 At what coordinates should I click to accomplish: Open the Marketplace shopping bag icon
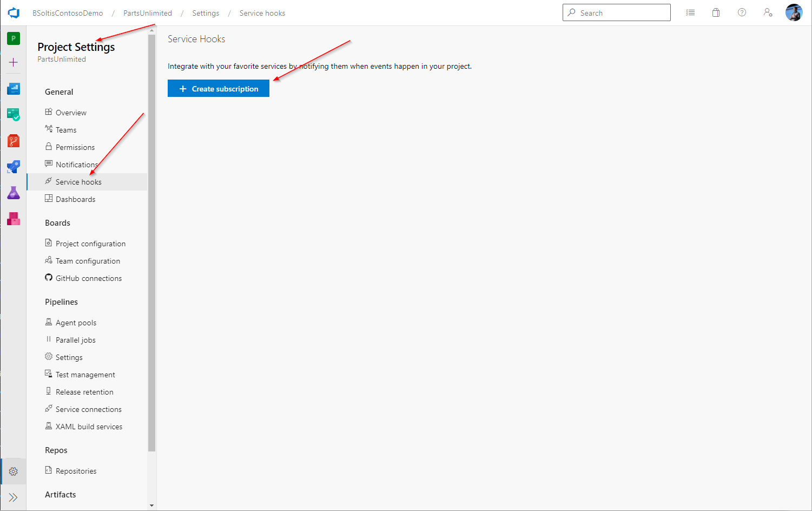point(716,12)
